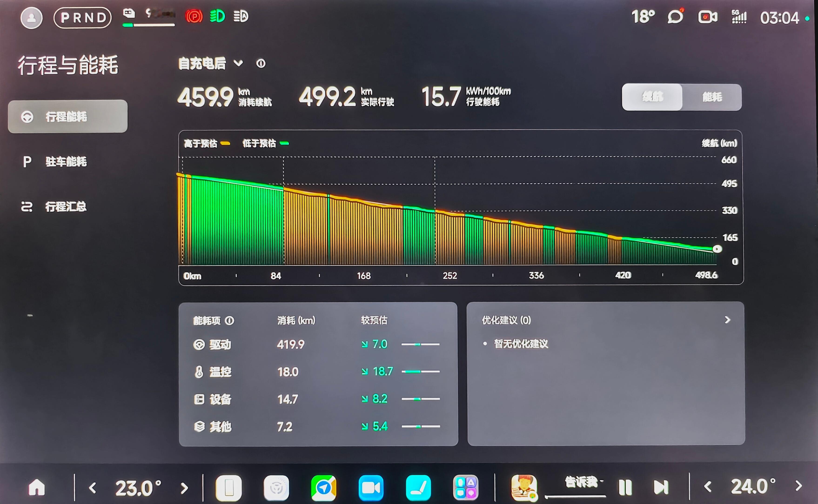818x504 pixels.
Task: Open the 行程汇总 menu item
Action: (x=66, y=207)
